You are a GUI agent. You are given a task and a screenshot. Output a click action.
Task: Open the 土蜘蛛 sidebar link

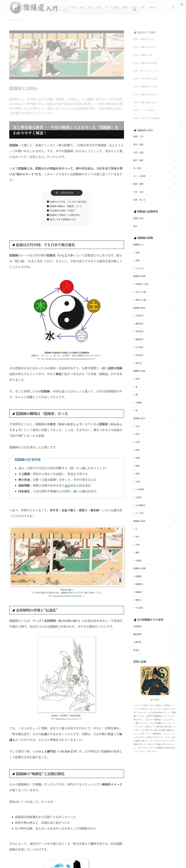(x=138, y=403)
